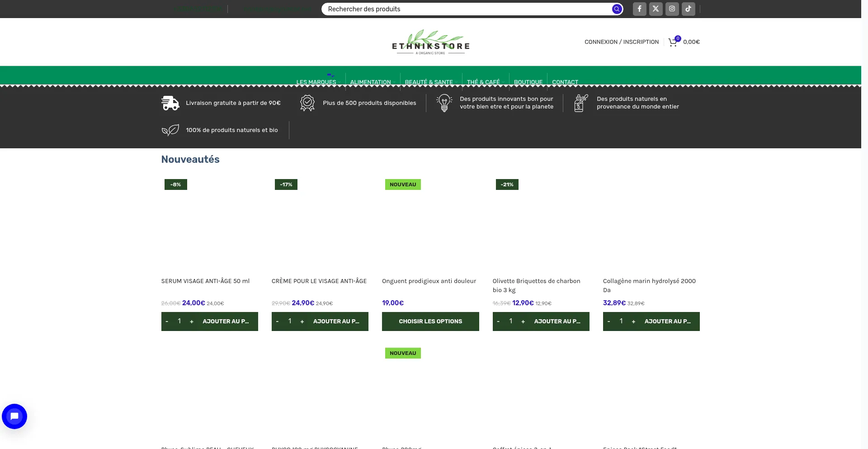Click quantity field of Collagène marin
The image size is (868, 449).
coord(621,321)
